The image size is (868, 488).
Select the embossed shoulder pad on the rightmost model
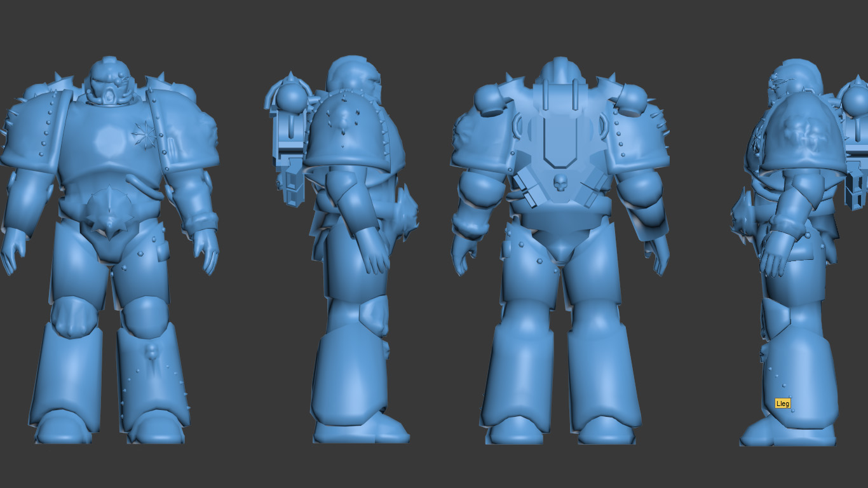click(x=803, y=135)
